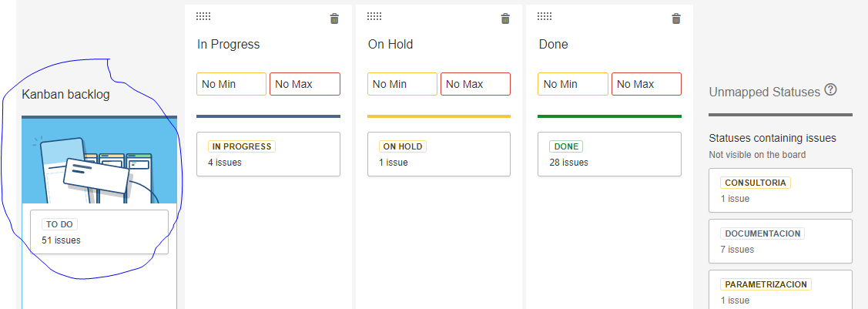868x309 pixels.
Task: Set No Min field for In Progress
Action: click(x=231, y=84)
